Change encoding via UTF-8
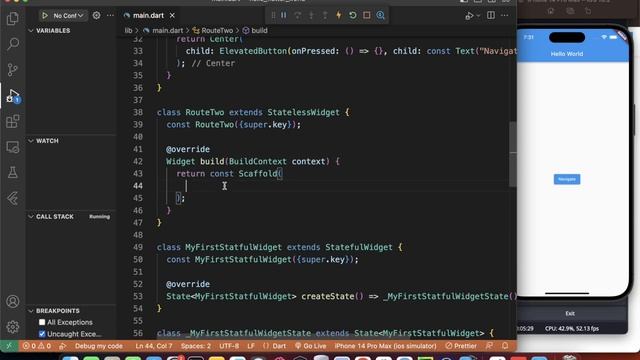This screenshot has width=640, height=360. [x=229, y=346]
